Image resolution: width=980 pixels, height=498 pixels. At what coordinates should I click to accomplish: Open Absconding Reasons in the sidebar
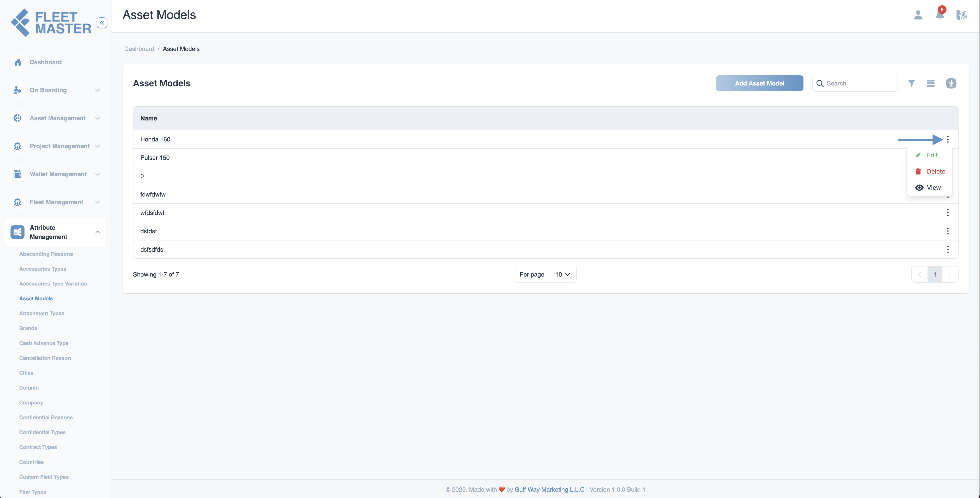coord(46,254)
